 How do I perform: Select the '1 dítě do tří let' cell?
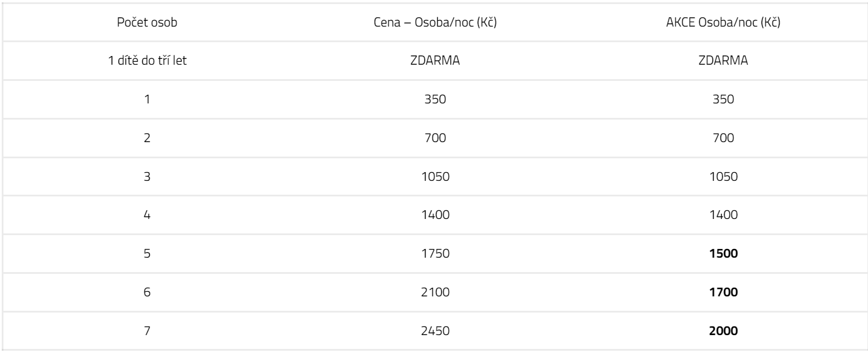(x=146, y=61)
